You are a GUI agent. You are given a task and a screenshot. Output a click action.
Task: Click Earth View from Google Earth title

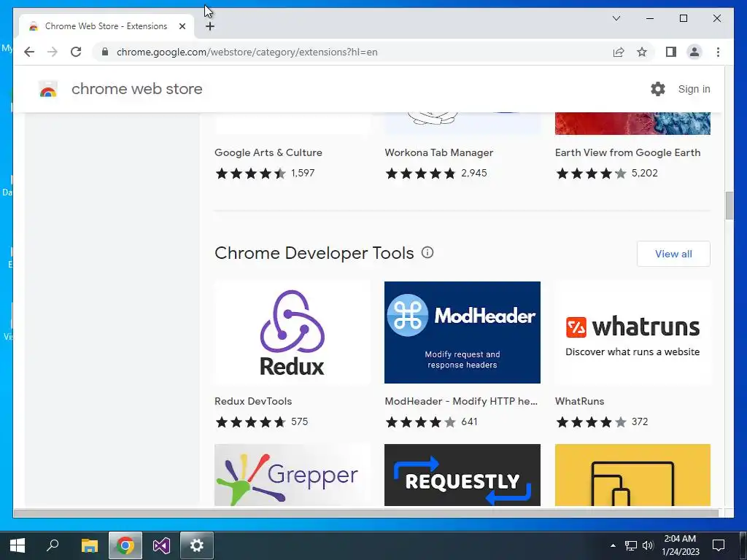[627, 152]
